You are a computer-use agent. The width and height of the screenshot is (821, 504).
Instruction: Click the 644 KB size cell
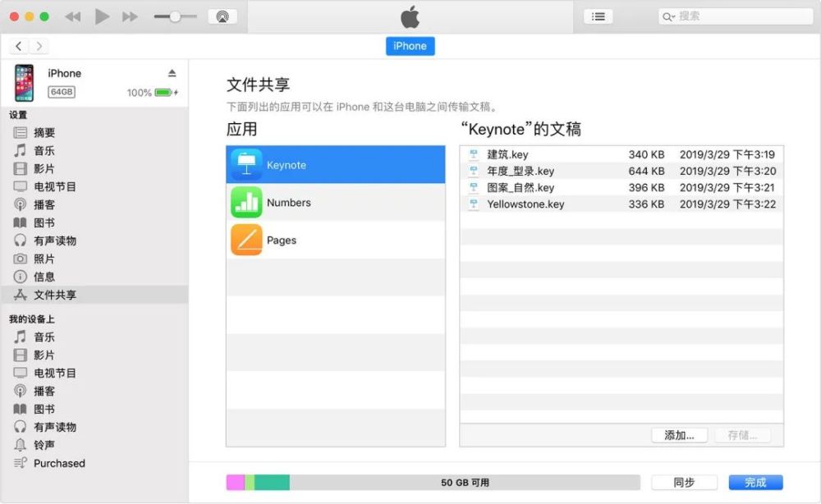click(646, 171)
